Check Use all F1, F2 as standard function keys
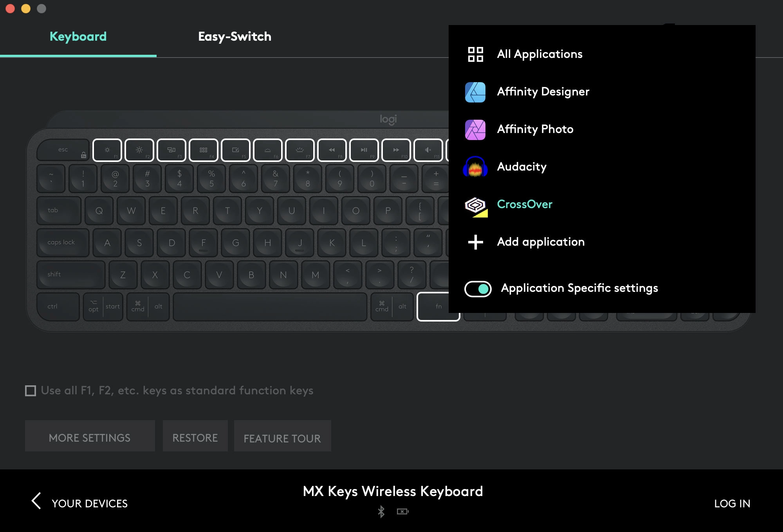783x532 pixels. coord(31,391)
